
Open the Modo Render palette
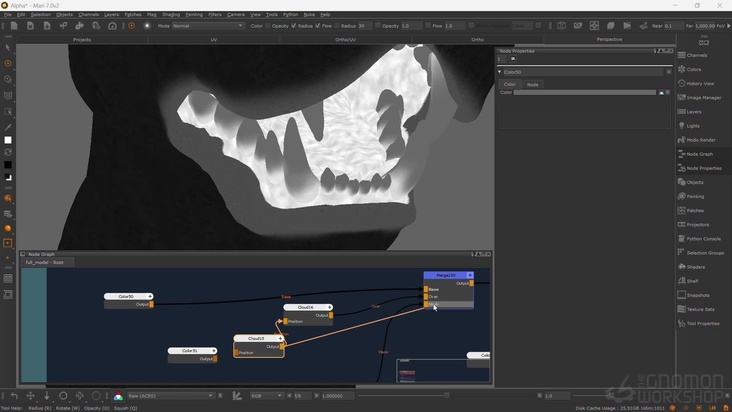(x=696, y=140)
